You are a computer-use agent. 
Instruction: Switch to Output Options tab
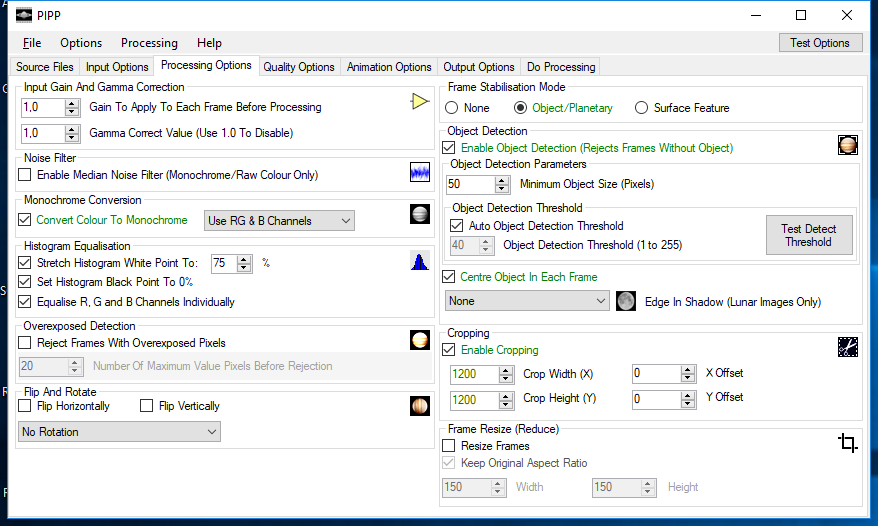(479, 67)
